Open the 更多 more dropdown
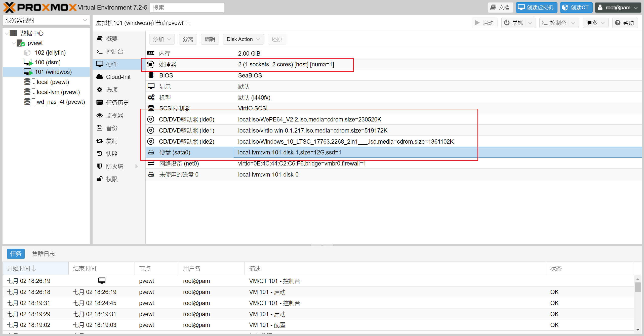The width and height of the screenshot is (644, 336). [x=595, y=23]
